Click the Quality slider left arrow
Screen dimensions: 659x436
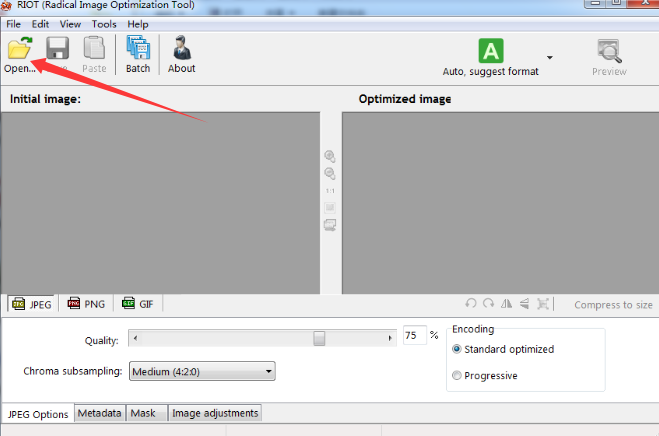(x=135, y=338)
